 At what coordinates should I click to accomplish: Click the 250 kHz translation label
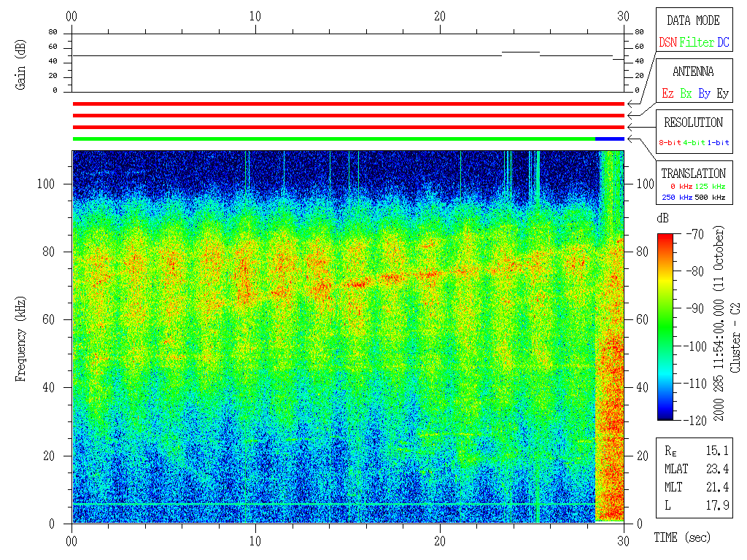click(675, 197)
